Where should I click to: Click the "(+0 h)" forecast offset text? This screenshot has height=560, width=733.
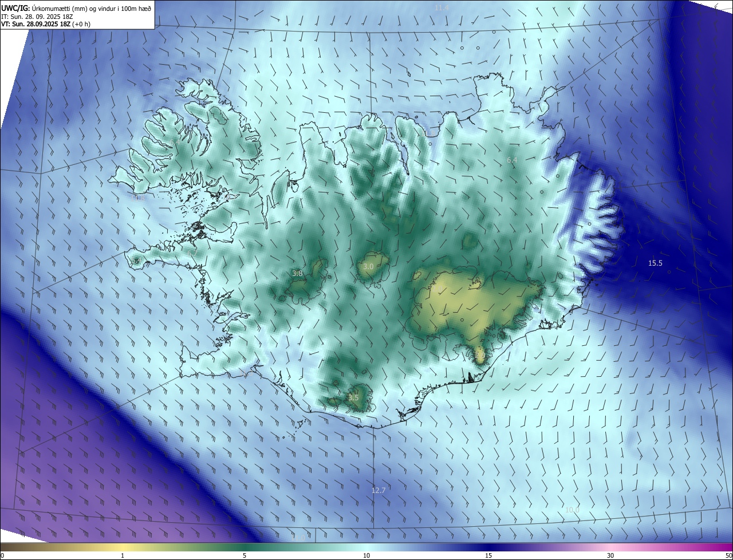click(x=81, y=24)
